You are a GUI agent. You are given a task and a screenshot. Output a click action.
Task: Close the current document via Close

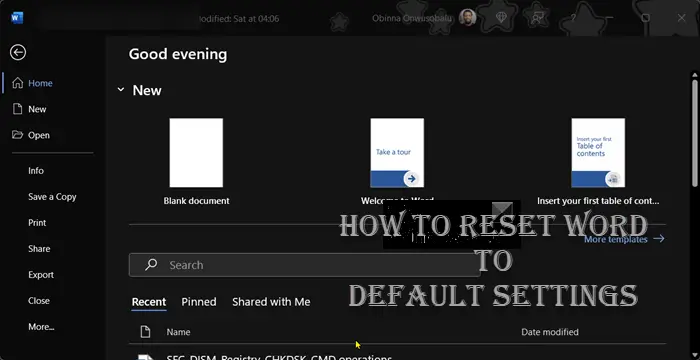pyautogui.click(x=39, y=301)
